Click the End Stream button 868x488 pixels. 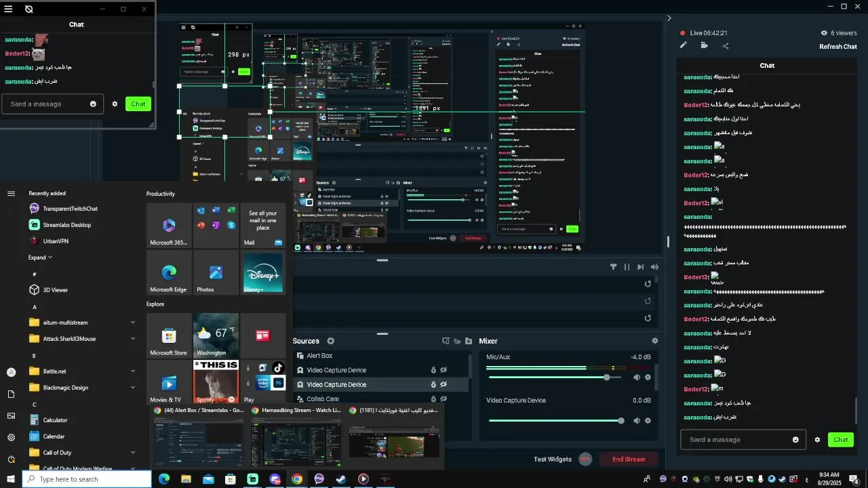point(629,459)
